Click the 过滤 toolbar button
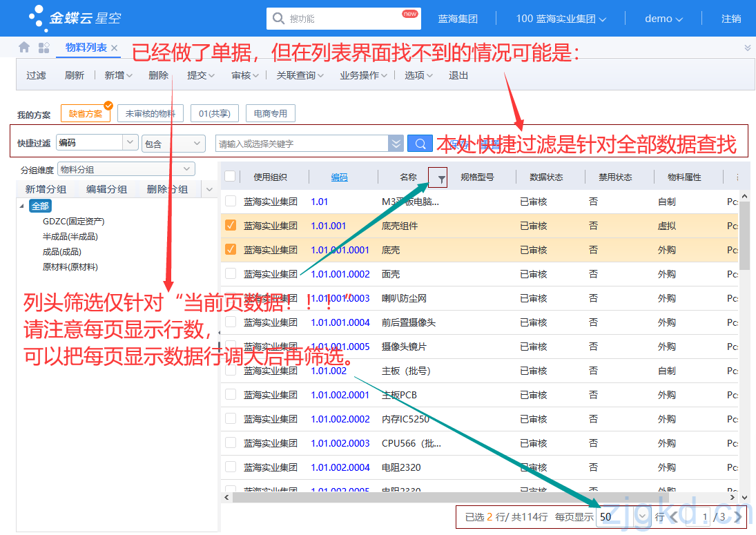 (36, 75)
